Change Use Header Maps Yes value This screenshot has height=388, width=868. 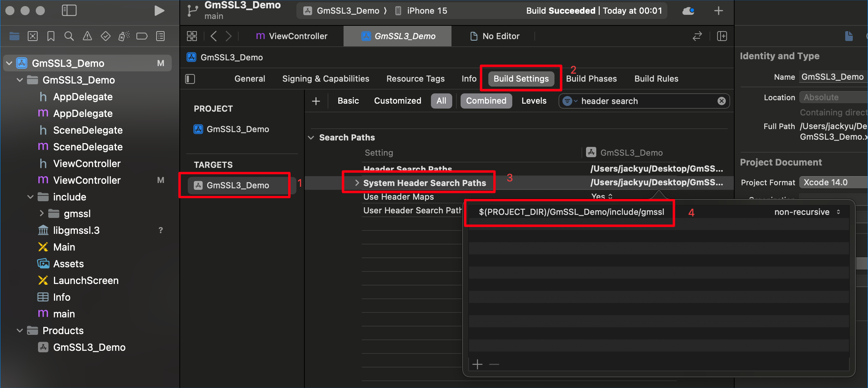pos(602,196)
